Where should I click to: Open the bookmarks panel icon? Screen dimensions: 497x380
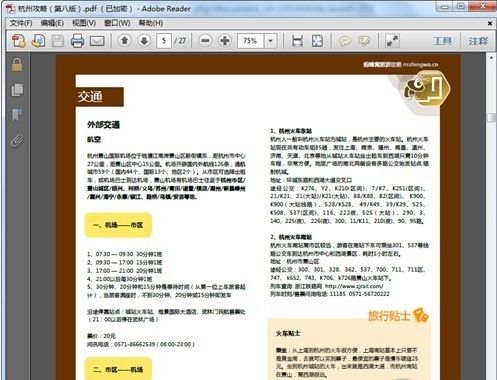17,115
